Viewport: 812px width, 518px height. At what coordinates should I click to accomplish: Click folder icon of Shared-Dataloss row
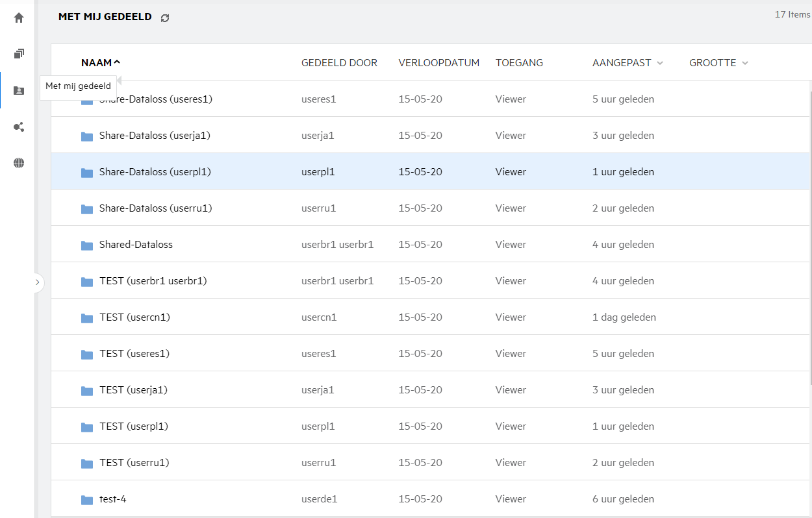point(87,245)
